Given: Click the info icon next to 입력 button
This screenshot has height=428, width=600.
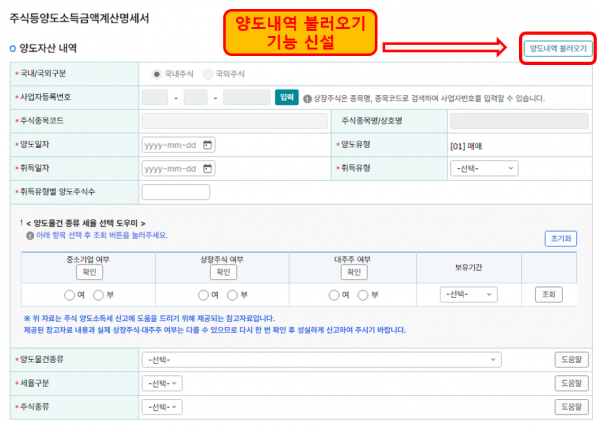Looking at the screenshot, I should pyautogui.click(x=305, y=98).
